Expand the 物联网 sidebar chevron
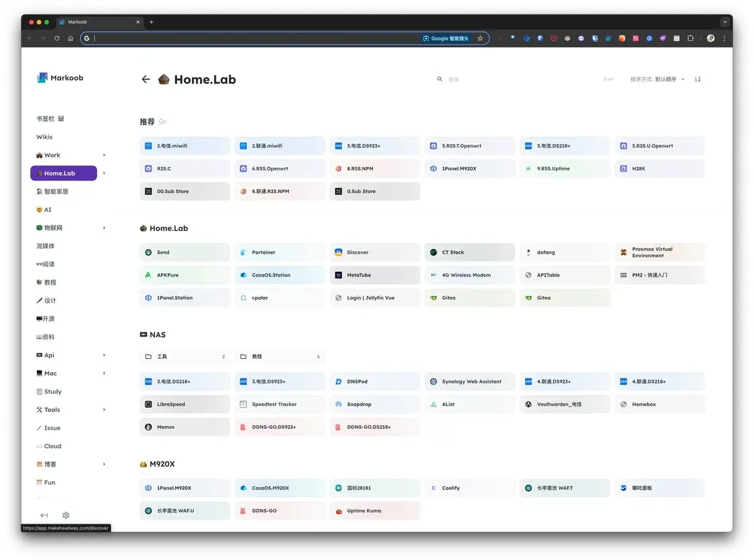This screenshot has width=754, height=560. tap(104, 228)
